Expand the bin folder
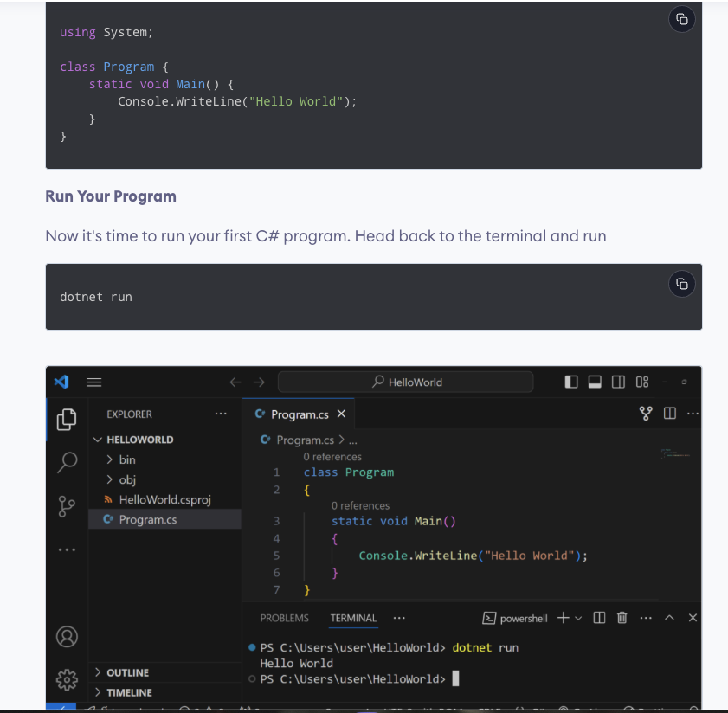Image resolution: width=728 pixels, height=713 pixels. coord(126,459)
